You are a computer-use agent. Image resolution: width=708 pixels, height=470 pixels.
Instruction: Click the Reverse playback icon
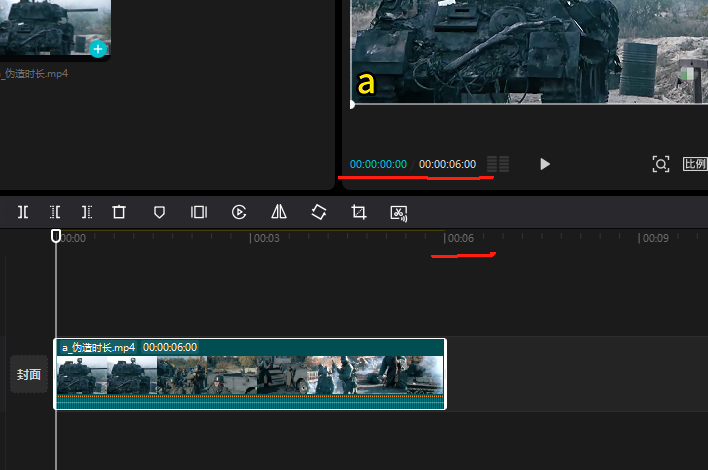[x=239, y=212]
